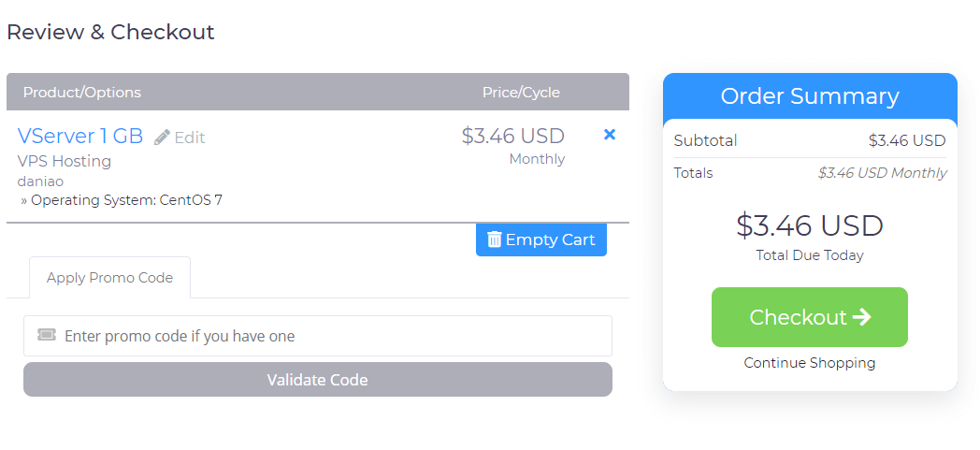Click the Edit text next to the pencil
Image resolution: width=980 pixels, height=450 pixels.
190,138
